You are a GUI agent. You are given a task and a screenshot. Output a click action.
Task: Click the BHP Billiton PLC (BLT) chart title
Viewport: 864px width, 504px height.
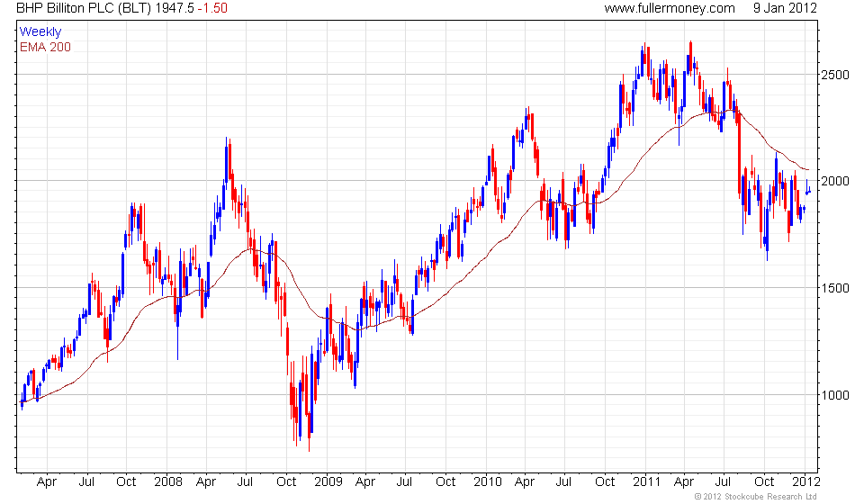(84, 8)
